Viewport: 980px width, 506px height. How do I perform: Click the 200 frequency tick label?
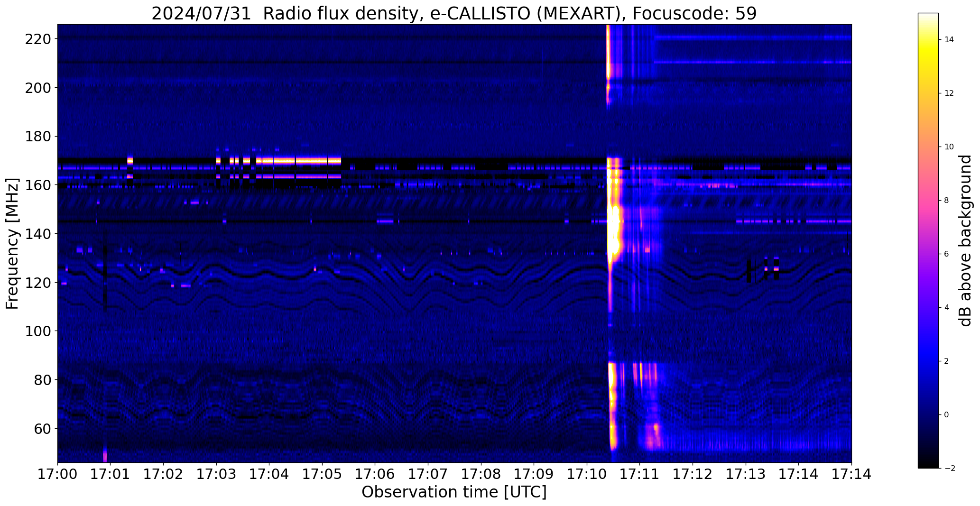tap(37, 88)
